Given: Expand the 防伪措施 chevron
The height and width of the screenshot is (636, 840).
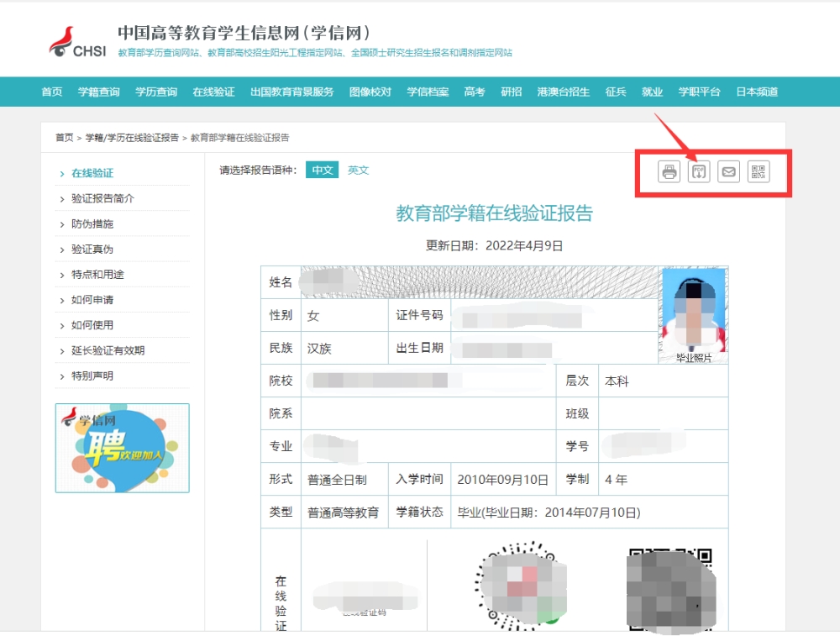Looking at the screenshot, I should coord(62,224).
